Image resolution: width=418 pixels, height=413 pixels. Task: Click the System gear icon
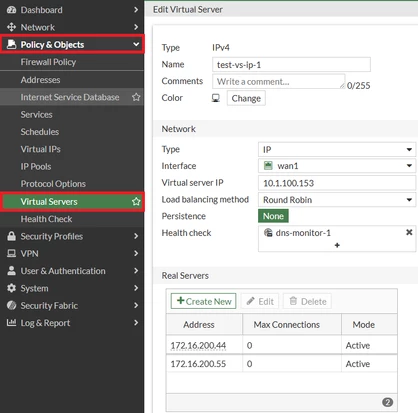[x=11, y=288]
